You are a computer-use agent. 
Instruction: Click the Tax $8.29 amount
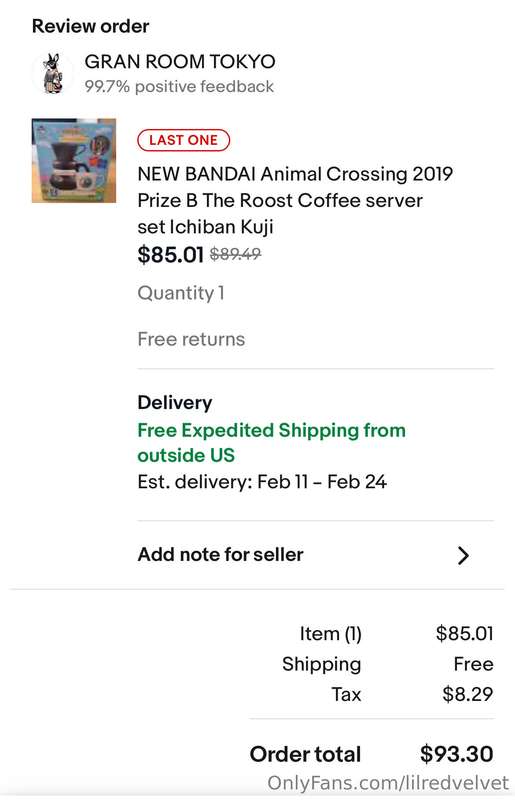coord(468,694)
